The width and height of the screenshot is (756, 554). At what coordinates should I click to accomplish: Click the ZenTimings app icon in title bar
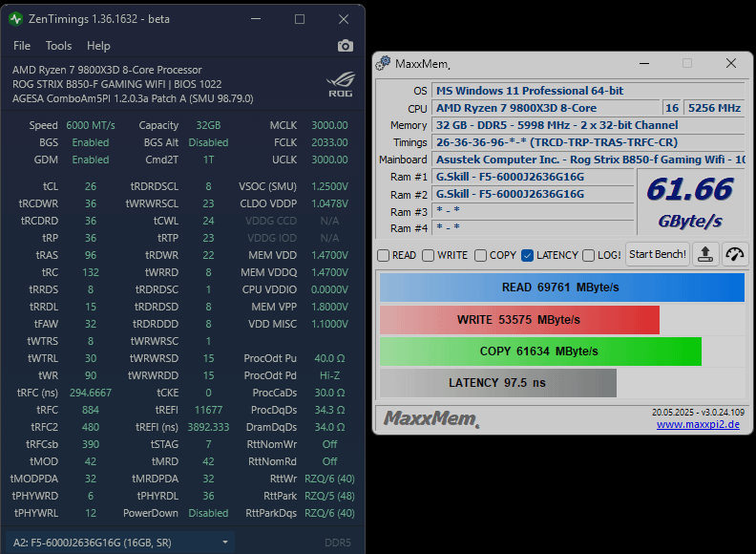coord(16,19)
